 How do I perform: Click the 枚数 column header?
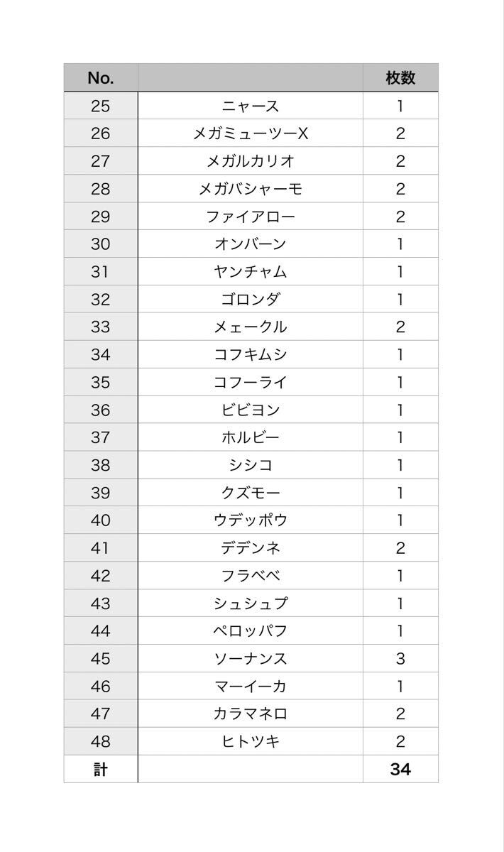[x=400, y=77]
